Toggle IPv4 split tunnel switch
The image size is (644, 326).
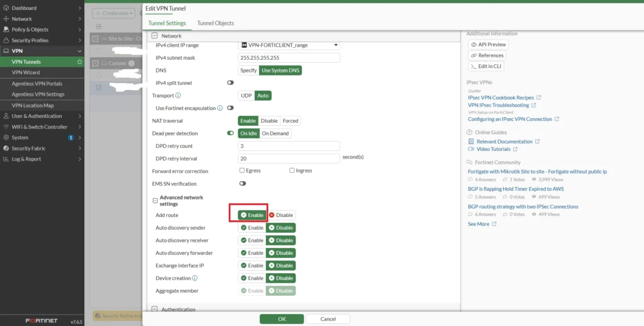pyautogui.click(x=230, y=82)
